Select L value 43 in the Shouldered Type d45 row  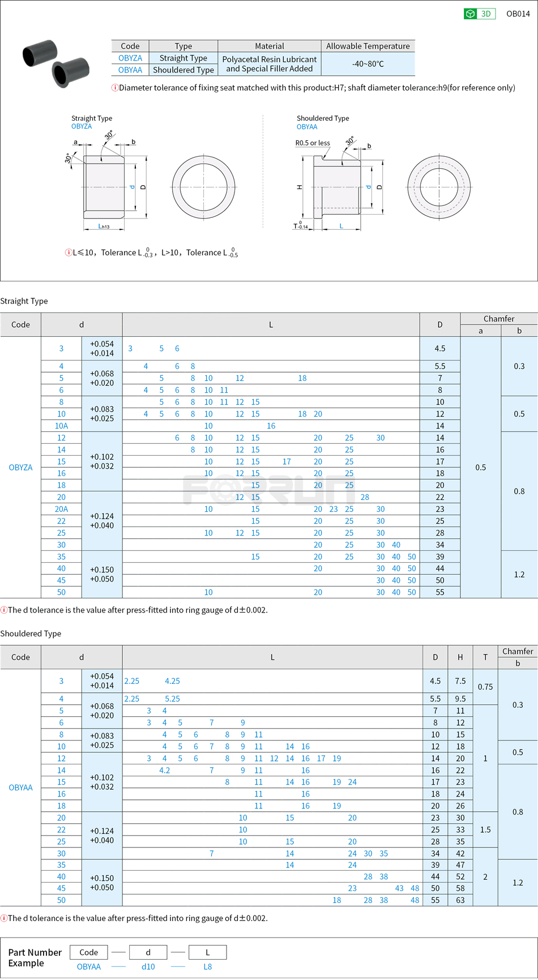399,888
